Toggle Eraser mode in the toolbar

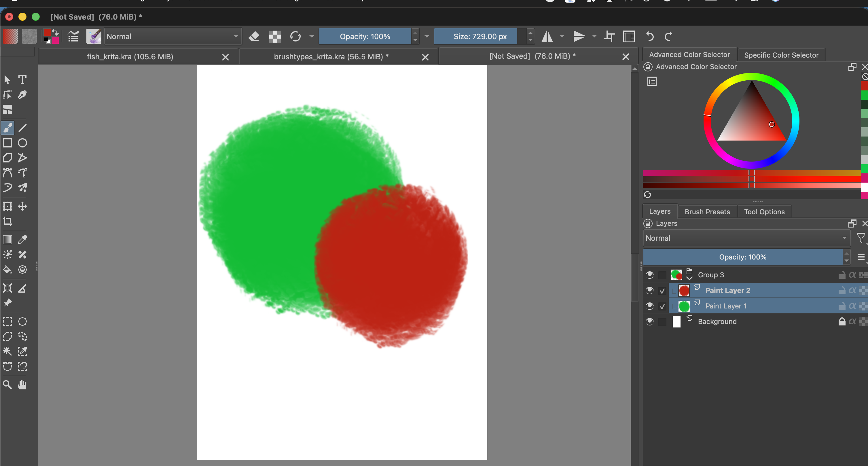(x=254, y=36)
